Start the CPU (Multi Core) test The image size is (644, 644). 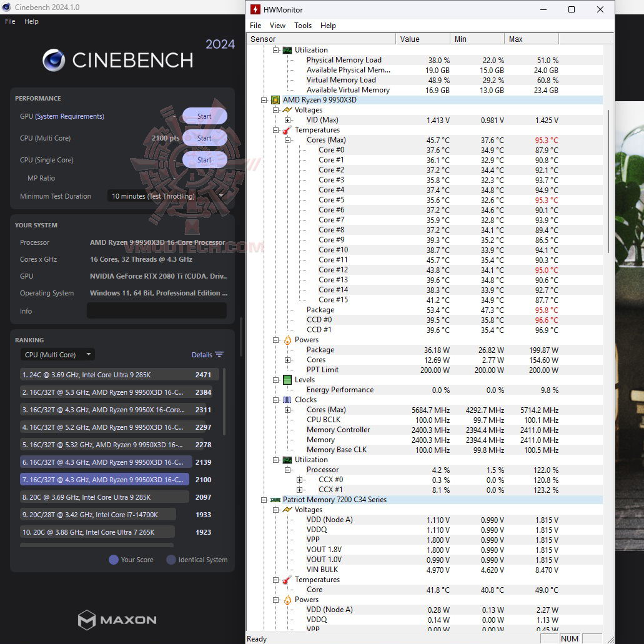click(204, 138)
